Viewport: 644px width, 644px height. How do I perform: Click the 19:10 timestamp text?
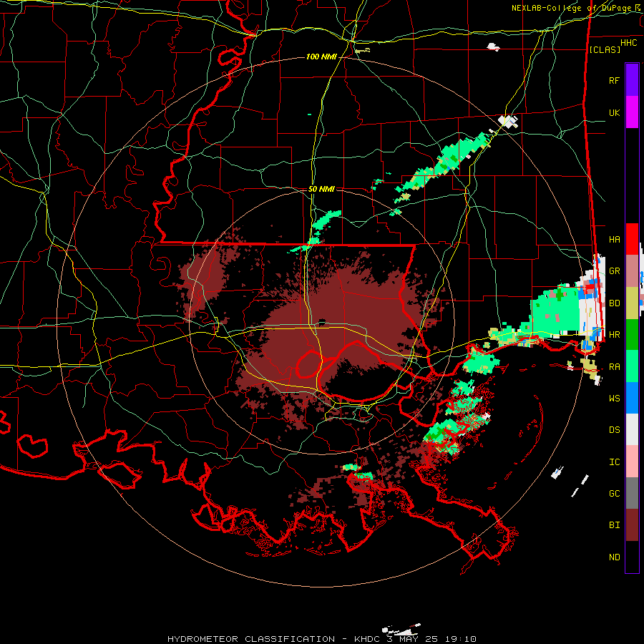click(459, 639)
